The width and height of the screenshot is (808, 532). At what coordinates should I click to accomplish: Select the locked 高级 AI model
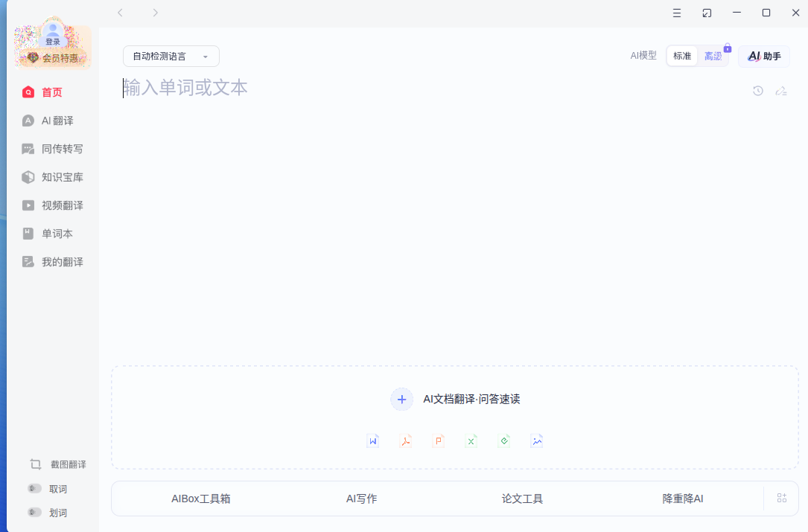click(713, 56)
